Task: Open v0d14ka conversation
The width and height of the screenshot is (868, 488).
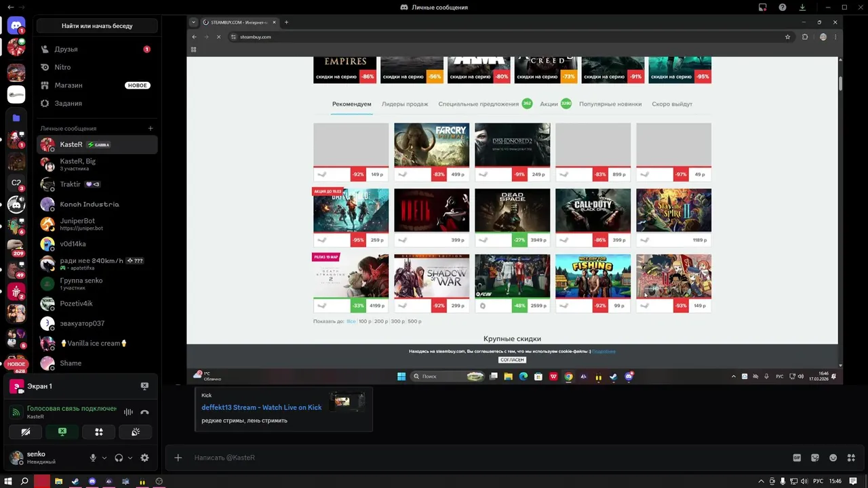Action: click(97, 244)
